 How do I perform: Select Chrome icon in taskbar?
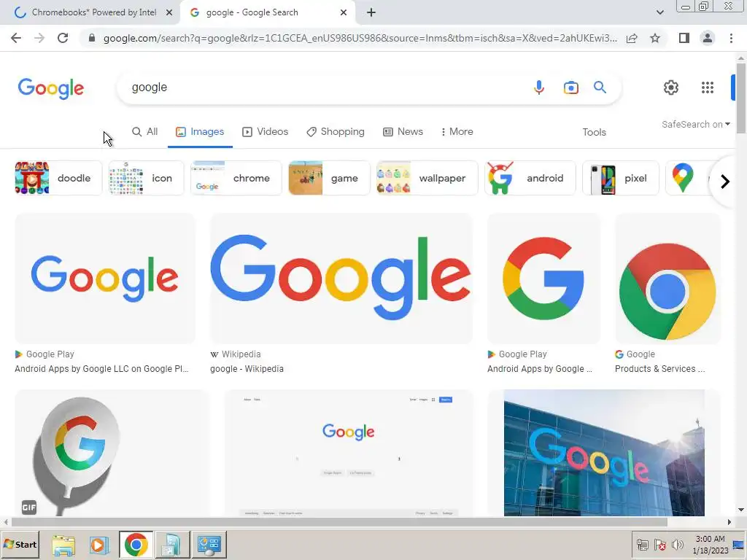pyautogui.click(x=136, y=545)
